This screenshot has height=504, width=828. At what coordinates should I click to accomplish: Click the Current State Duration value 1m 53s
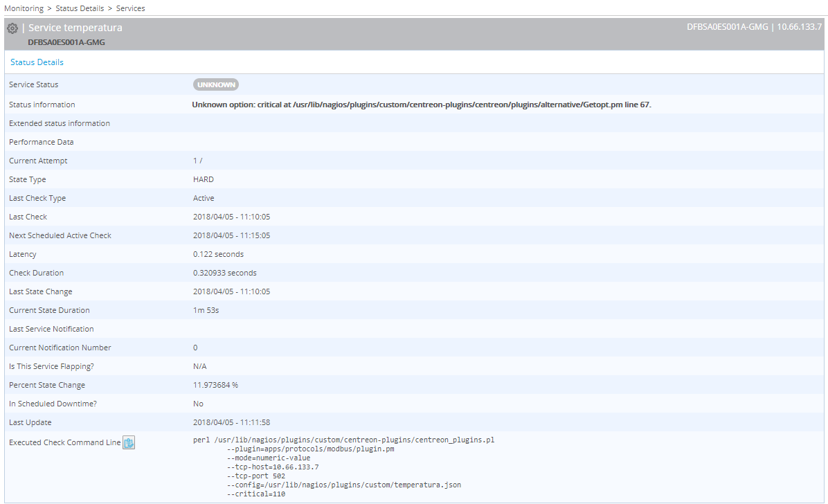pyautogui.click(x=204, y=309)
